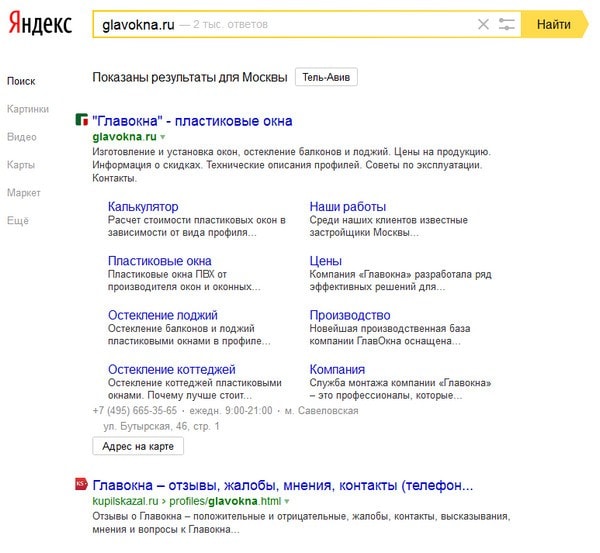This screenshot has height=553, width=600.
Task: Click phone number +7 (495) 665-35-65
Action: pyautogui.click(x=135, y=411)
